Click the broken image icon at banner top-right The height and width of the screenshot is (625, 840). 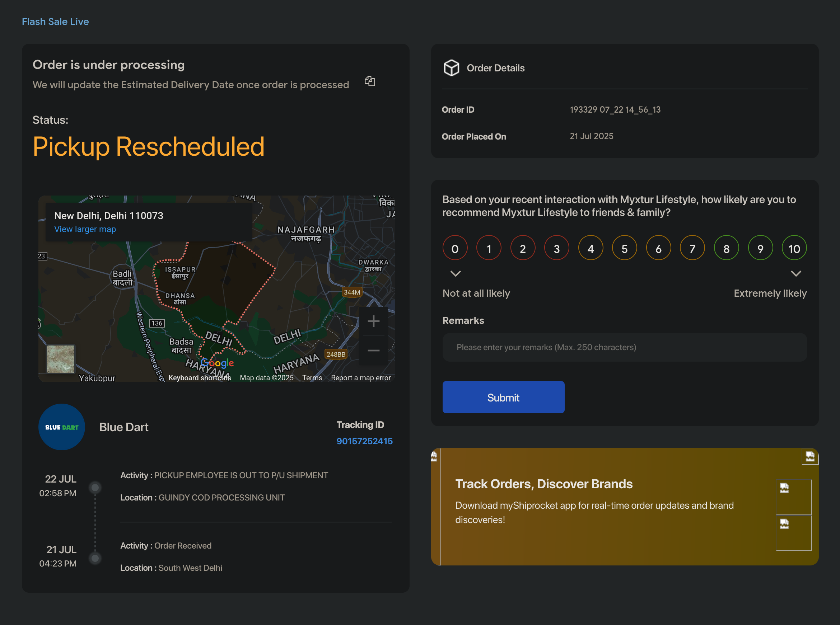810,457
